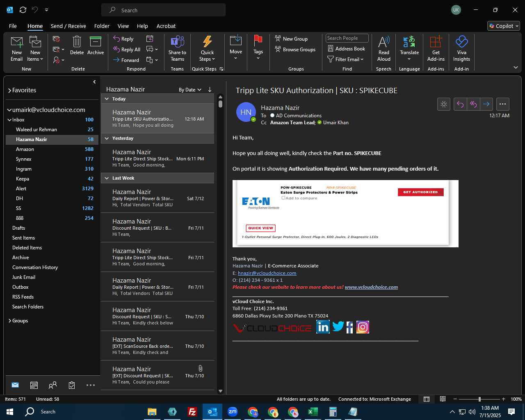
Task: Reply to the sender
Action: tap(124, 39)
